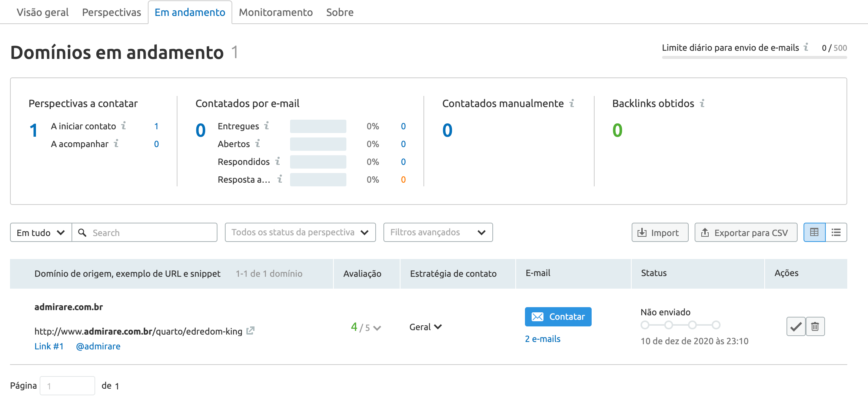868x412 pixels.
Task: Switch to table grid view
Action: [814, 232]
